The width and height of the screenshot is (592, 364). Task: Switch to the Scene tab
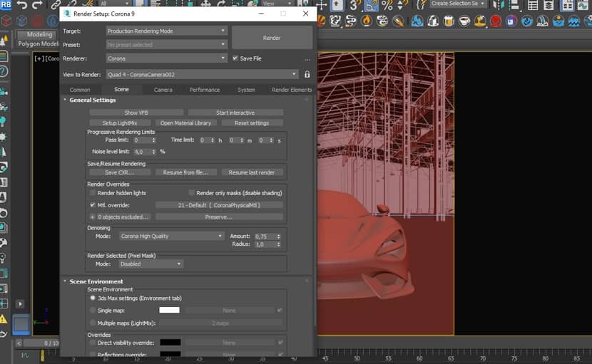[121, 89]
